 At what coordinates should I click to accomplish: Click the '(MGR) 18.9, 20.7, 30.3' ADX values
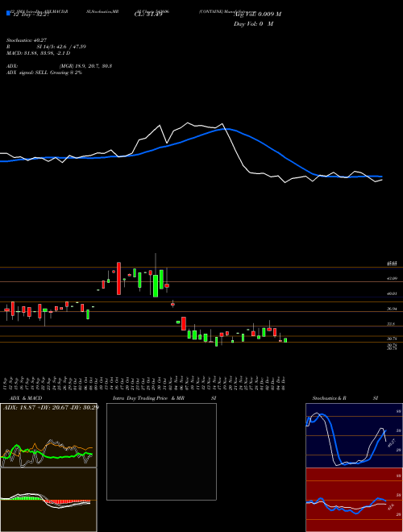tap(85, 66)
